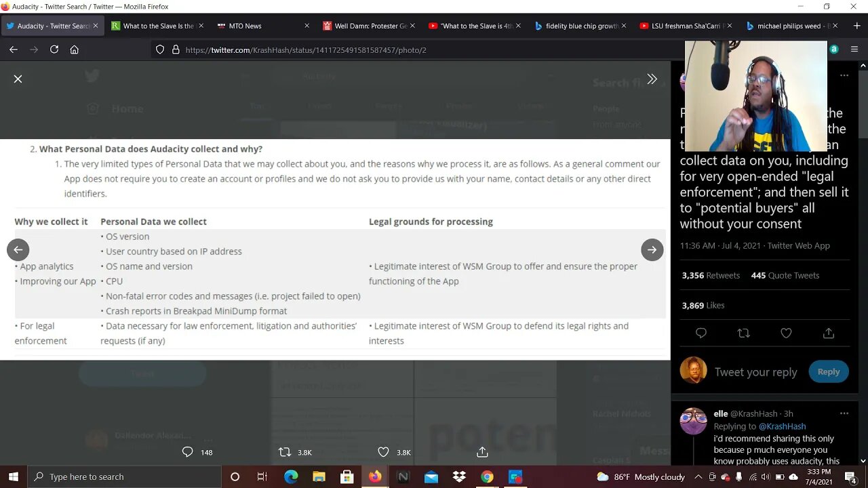Click the Windows taskbar search box

click(125, 476)
